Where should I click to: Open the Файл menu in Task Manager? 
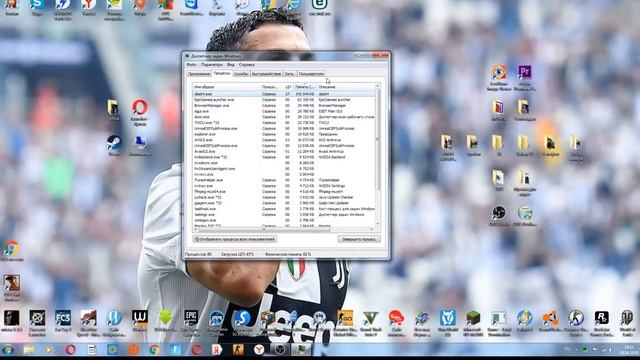[191, 65]
